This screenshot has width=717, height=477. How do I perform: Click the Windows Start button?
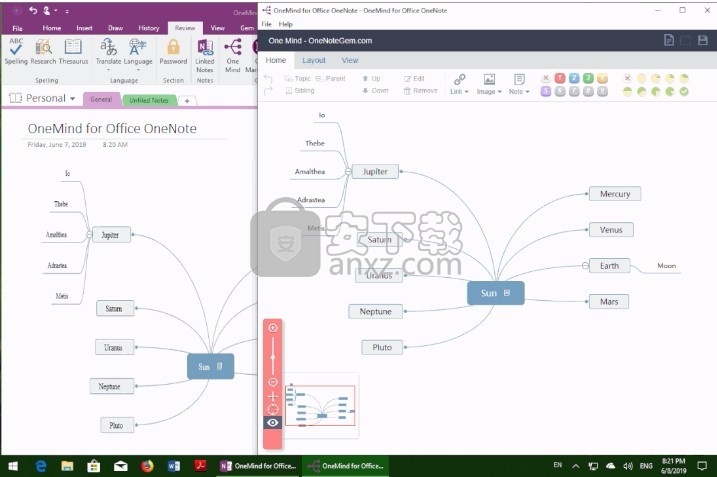13,466
